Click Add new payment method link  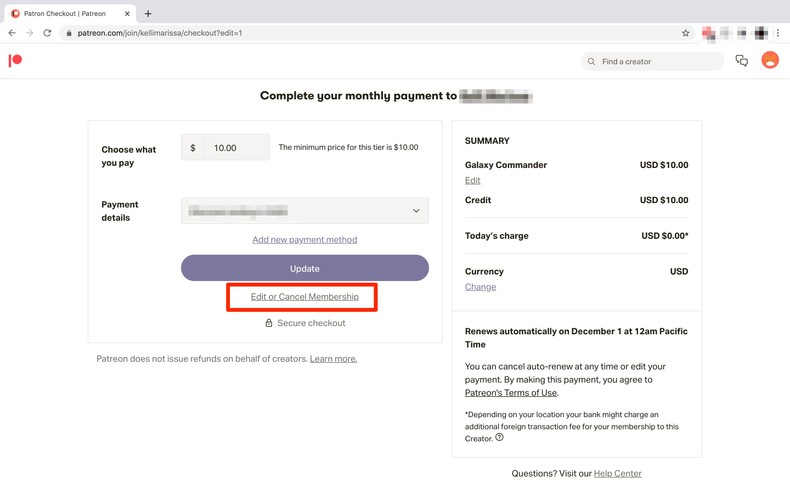pos(304,240)
